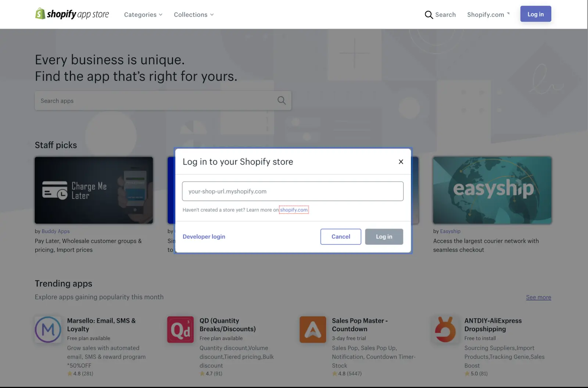Click the Log in button in header
The image size is (588, 388).
(x=535, y=14)
